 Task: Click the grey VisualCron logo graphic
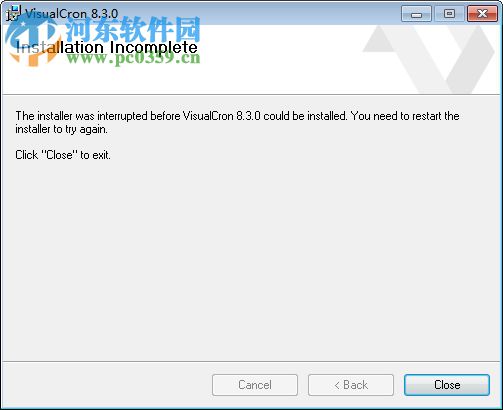tap(429, 59)
